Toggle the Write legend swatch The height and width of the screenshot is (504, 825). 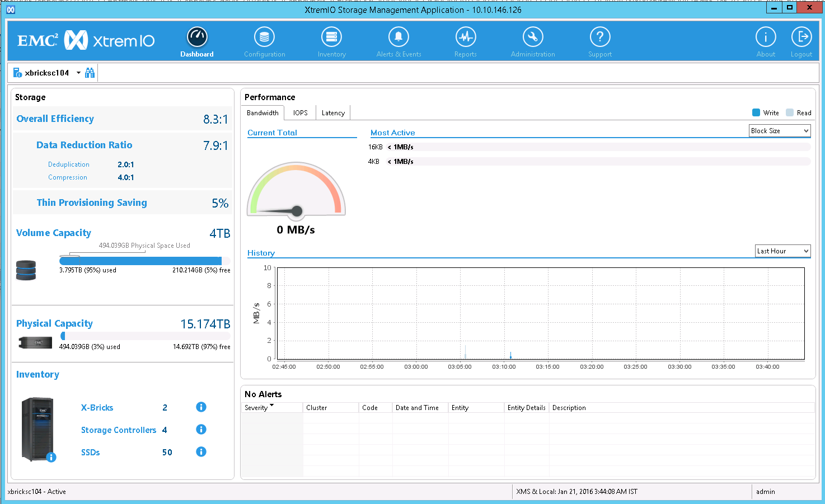[x=756, y=113]
